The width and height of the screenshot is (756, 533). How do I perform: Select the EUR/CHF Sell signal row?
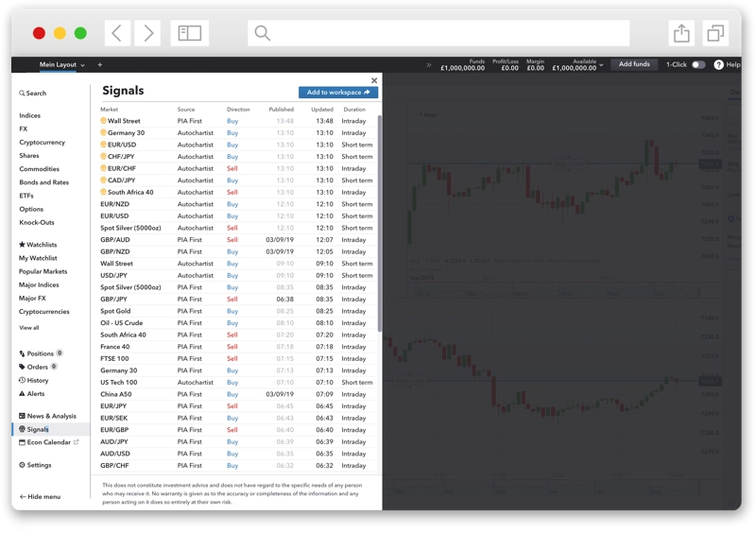click(x=236, y=168)
